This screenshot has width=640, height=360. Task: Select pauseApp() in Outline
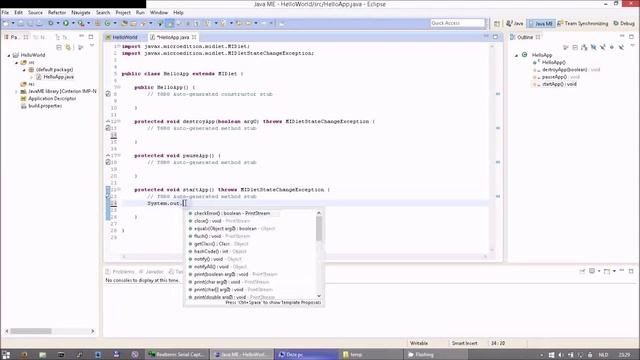click(557, 77)
